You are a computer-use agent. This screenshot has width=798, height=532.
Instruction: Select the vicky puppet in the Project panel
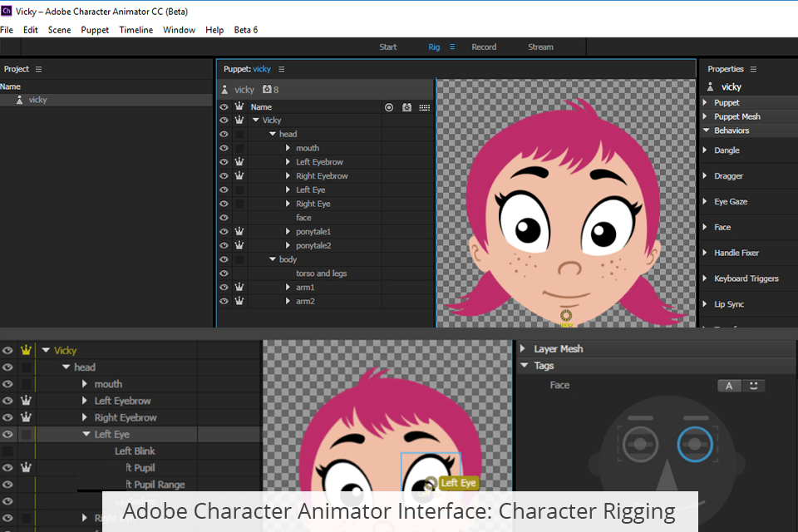click(106, 100)
